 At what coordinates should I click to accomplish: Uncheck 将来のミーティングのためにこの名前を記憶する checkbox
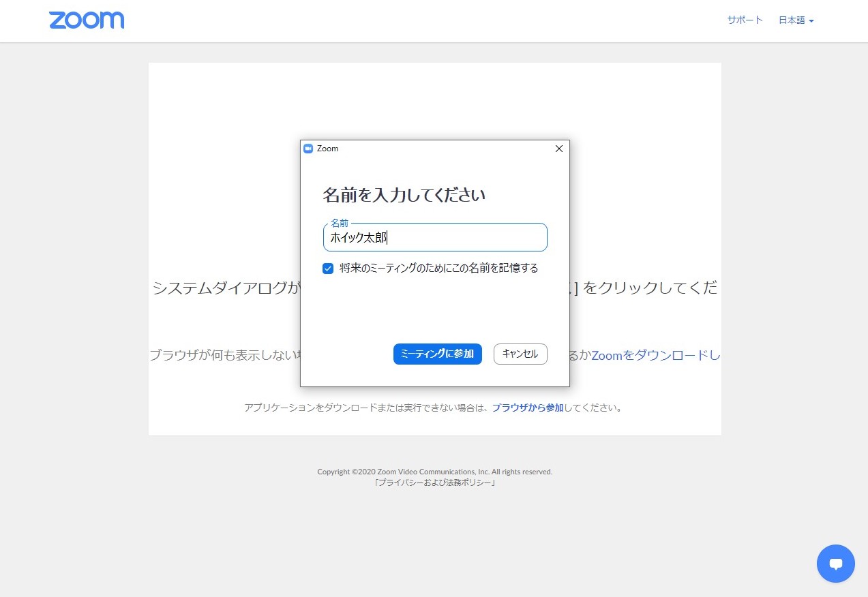pos(328,269)
